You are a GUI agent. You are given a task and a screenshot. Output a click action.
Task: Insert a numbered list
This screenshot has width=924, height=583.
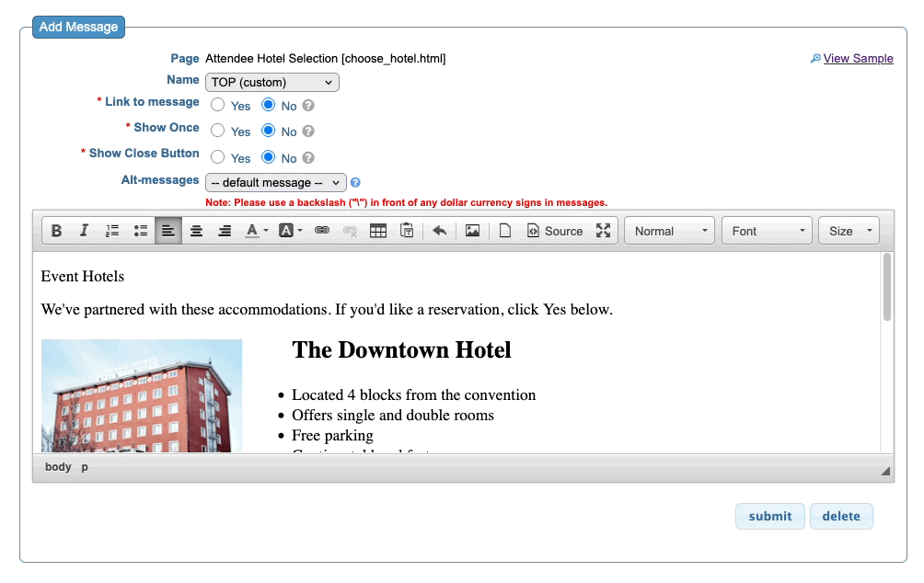[x=112, y=231]
